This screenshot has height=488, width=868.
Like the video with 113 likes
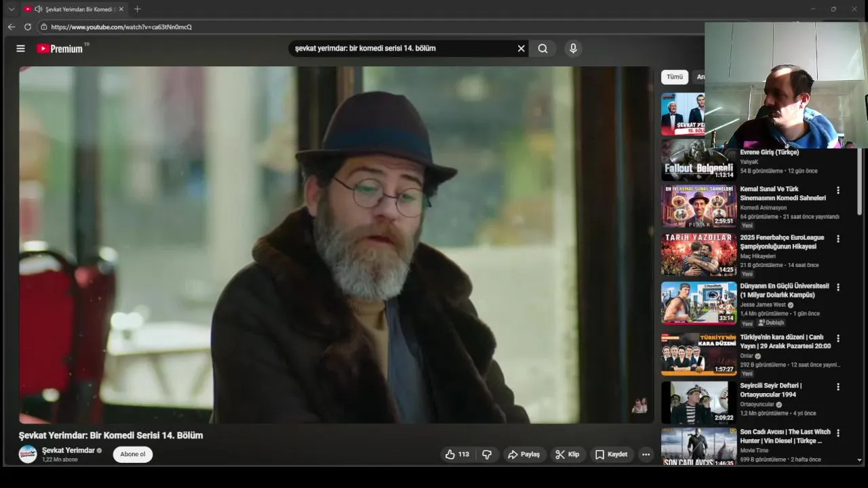tap(457, 454)
